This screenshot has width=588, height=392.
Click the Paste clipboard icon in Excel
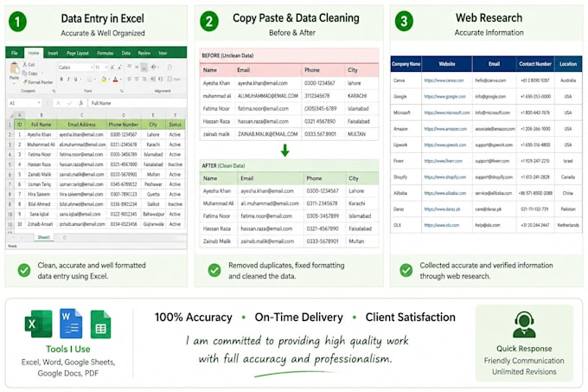[x=15, y=67]
